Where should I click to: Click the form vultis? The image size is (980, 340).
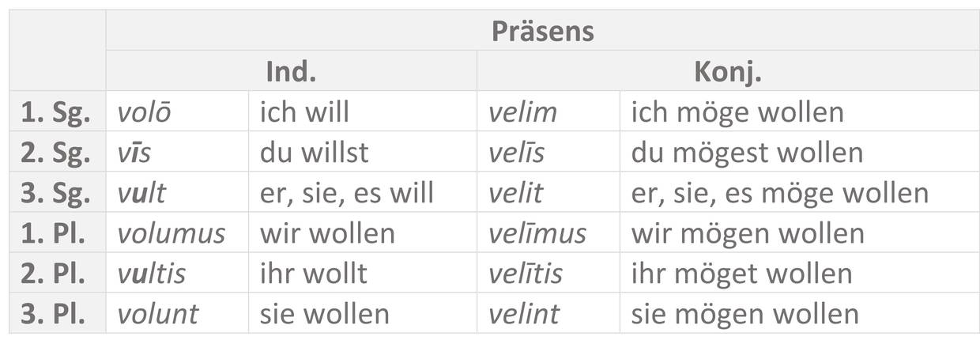(151, 274)
